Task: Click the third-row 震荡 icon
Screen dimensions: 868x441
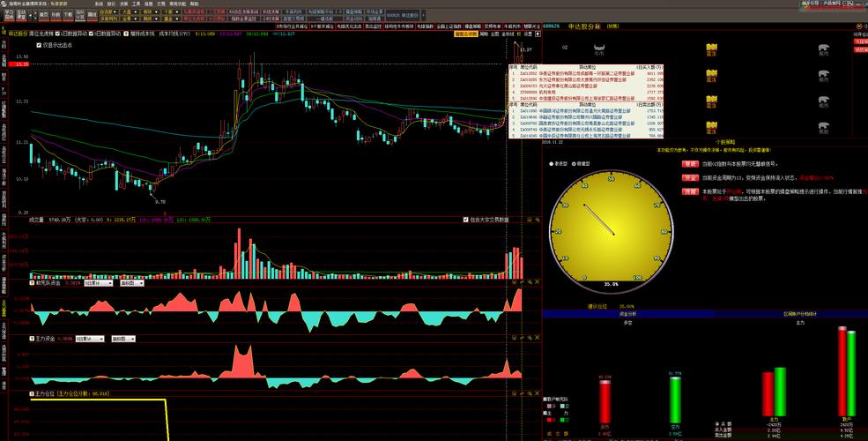Action: [x=711, y=101]
